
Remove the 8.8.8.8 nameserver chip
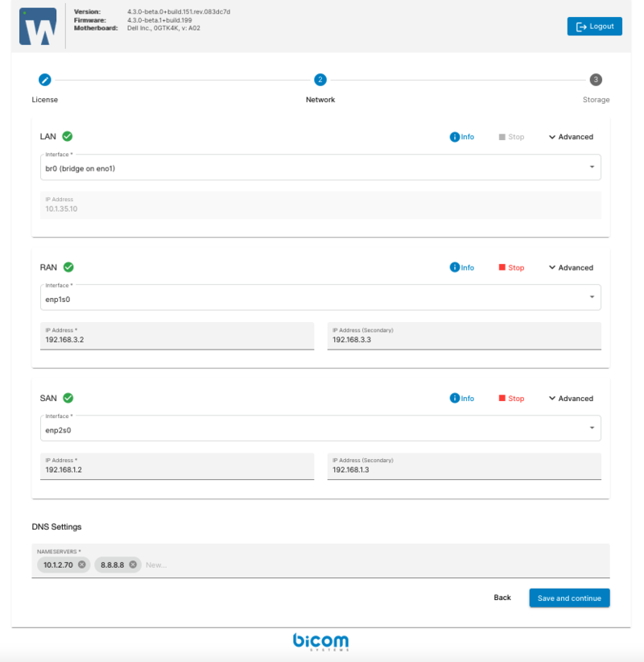coord(133,565)
